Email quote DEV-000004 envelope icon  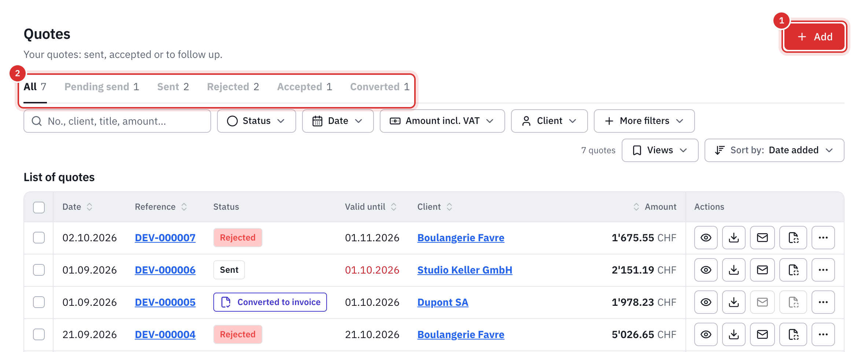762,334
